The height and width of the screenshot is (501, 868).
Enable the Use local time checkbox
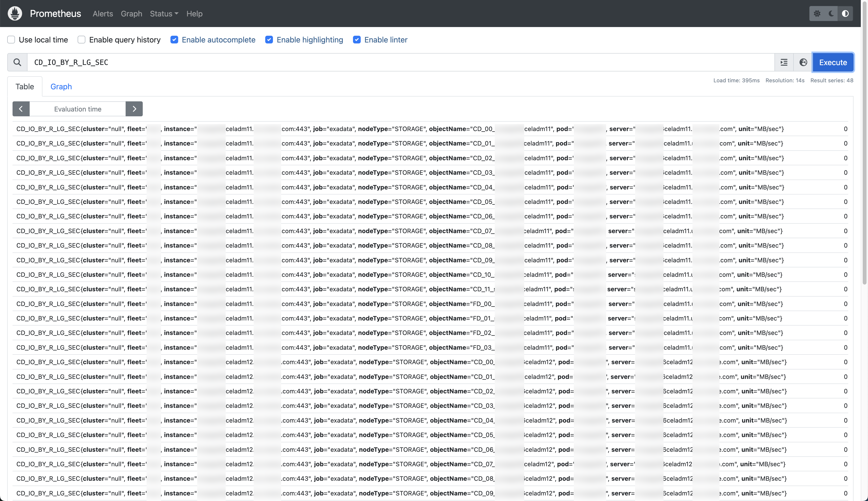11,40
